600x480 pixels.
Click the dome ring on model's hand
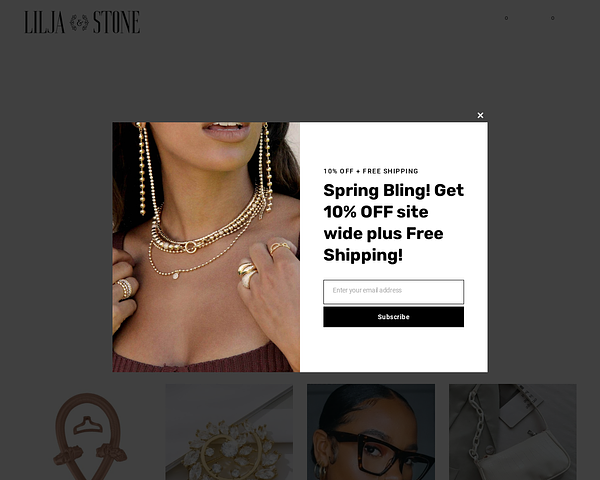[247, 273]
